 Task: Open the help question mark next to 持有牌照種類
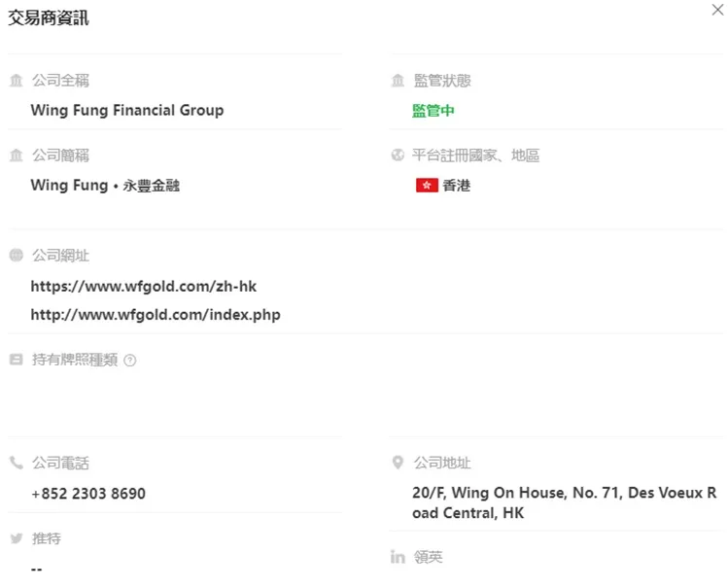[x=130, y=360]
